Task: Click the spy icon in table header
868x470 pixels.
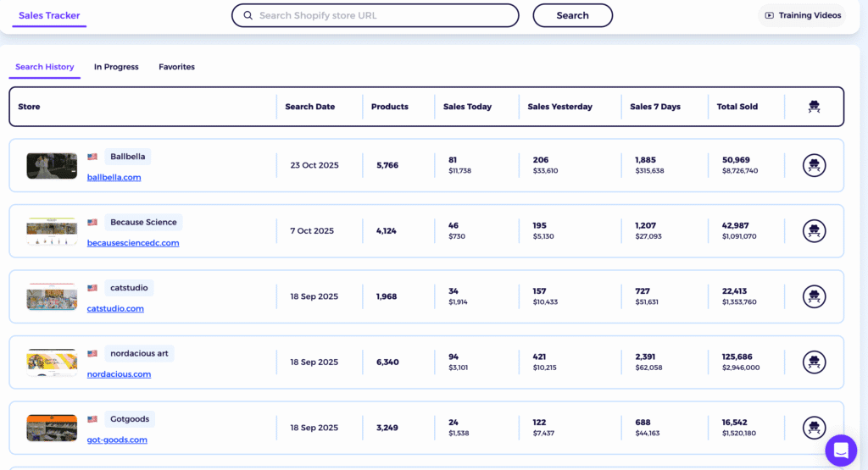Action: [x=814, y=107]
